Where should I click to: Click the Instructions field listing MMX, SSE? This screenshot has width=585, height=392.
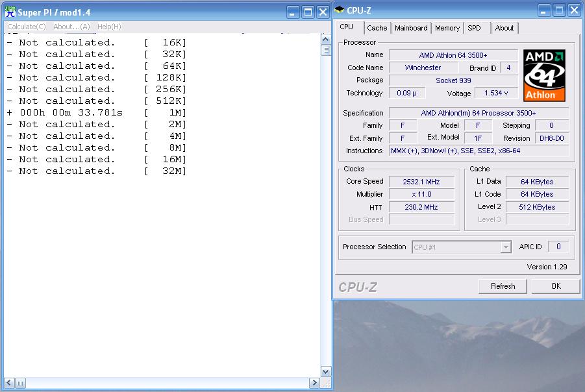tap(479, 151)
